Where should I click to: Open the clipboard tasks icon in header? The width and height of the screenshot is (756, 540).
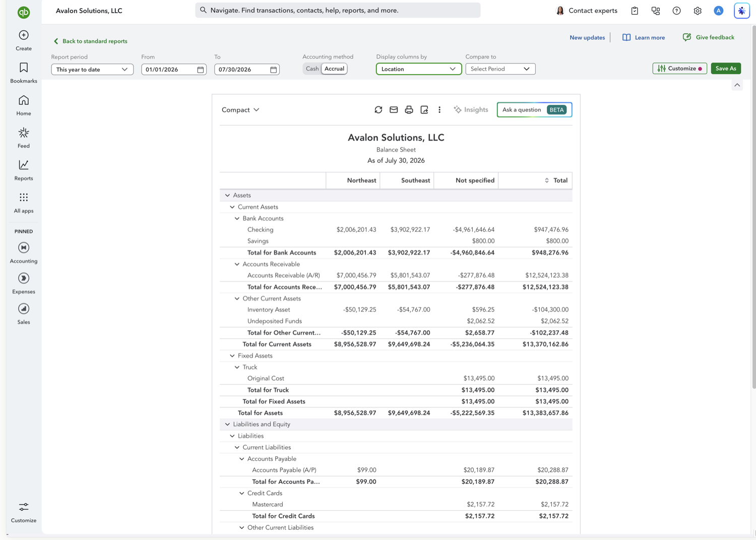pyautogui.click(x=635, y=11)
